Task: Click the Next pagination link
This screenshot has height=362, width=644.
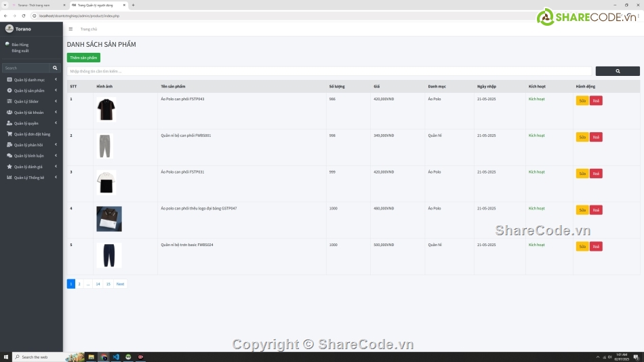Action: tap(120, 284)
